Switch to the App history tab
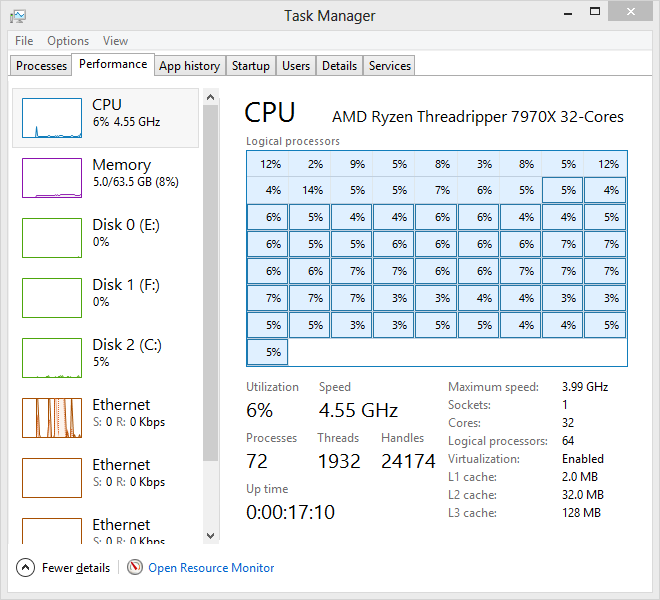 pyautogui.click(x=189, y=66)
